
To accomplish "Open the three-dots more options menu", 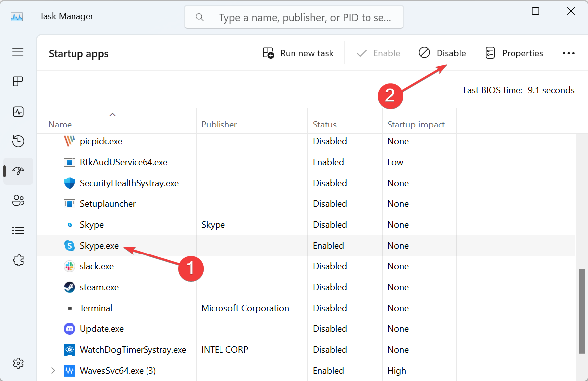I will coord(568,53).
